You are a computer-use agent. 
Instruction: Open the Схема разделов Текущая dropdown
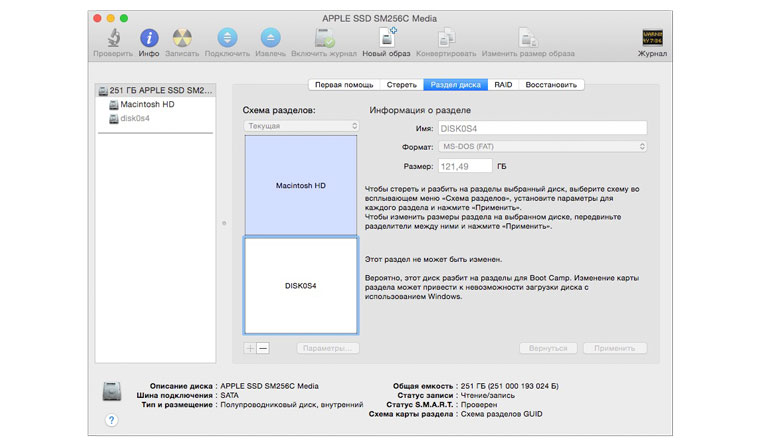(301, 126)
